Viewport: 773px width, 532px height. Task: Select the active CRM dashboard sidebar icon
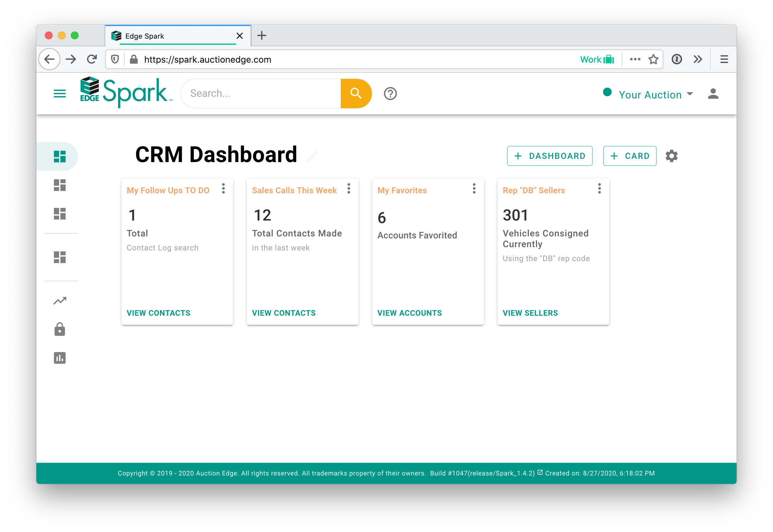point(60,156)
